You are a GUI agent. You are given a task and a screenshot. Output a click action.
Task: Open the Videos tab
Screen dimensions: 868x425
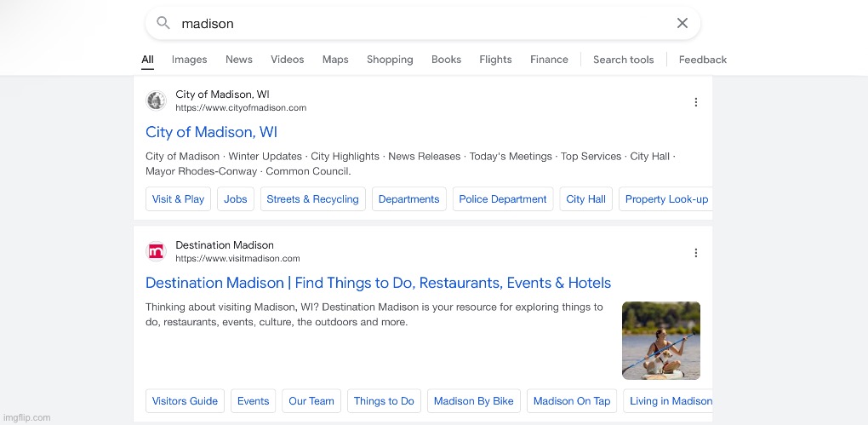click(x=288, y=60)
